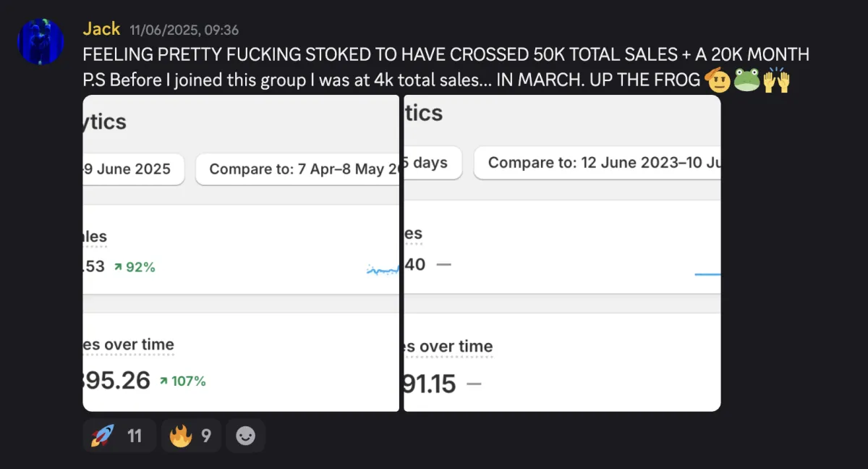Toggle the rocket emoji reaction
The height and width of the screenshot is (469, 868).
click(x=119, y=436)
